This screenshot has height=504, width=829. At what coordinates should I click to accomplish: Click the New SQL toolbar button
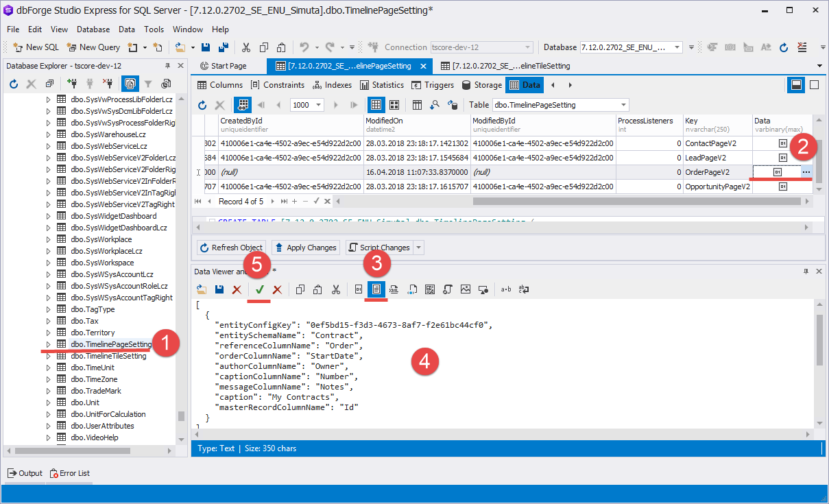(x=36, y=47)
